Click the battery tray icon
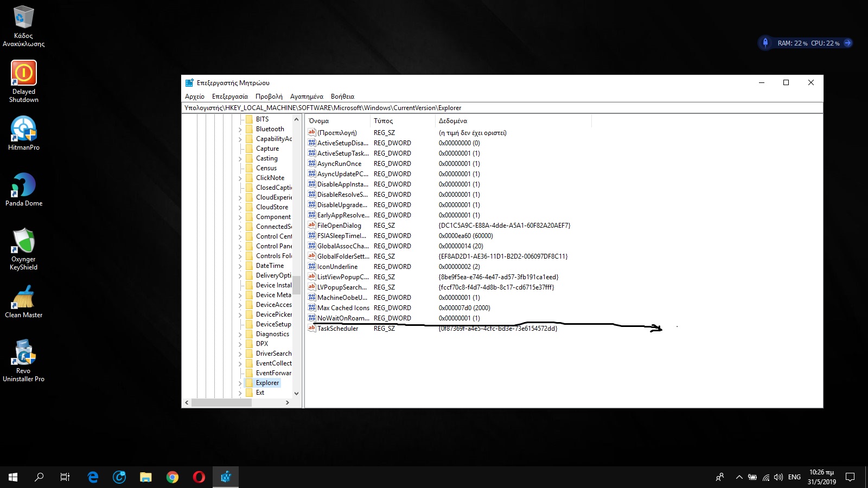Viewport: 868px width, 488px height. 752,477
